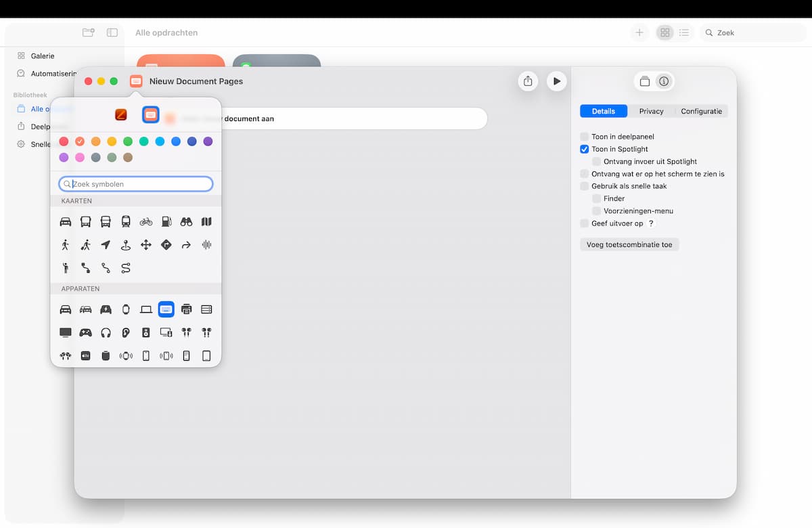Select the Apple Watch symbol

click(126, 309)
